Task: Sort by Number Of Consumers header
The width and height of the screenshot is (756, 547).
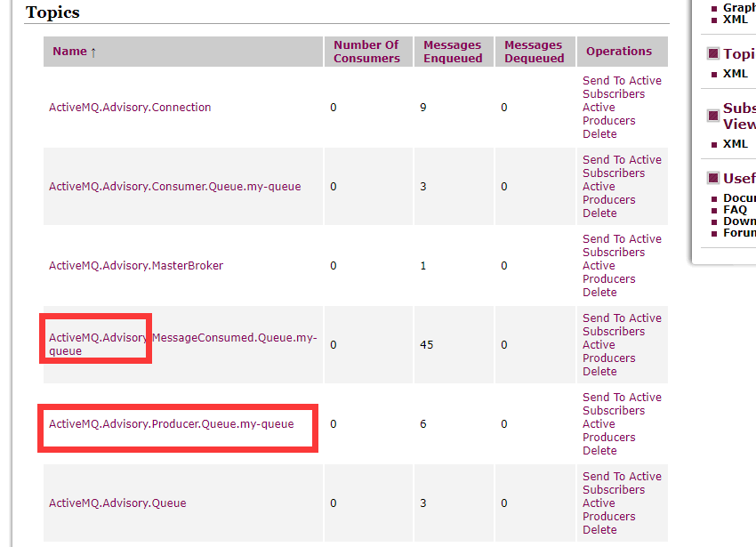Action: [x=367, y=51]
